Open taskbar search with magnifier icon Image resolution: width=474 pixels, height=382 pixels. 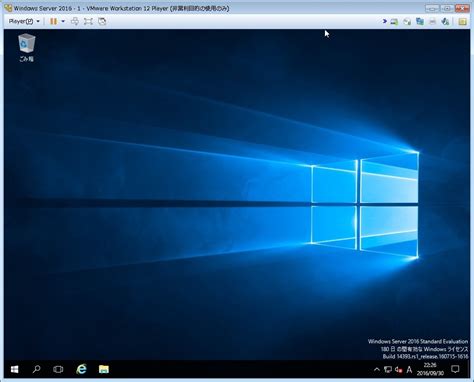36,369
